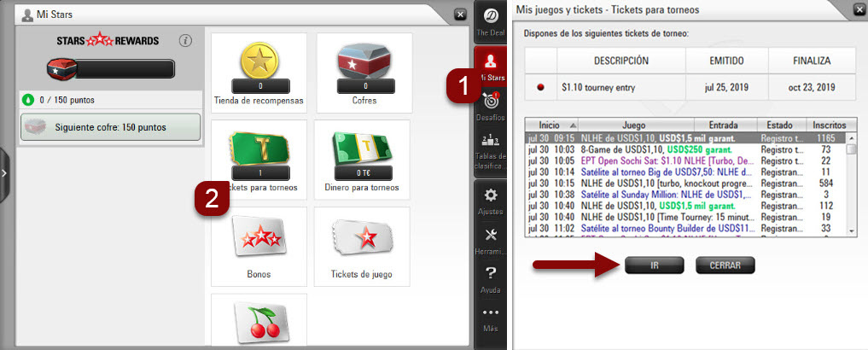The width and height of the screenshot is (868, 350).
Task: Click the Stars Rewards chest progress bar
Action: [x=111, y=68]
